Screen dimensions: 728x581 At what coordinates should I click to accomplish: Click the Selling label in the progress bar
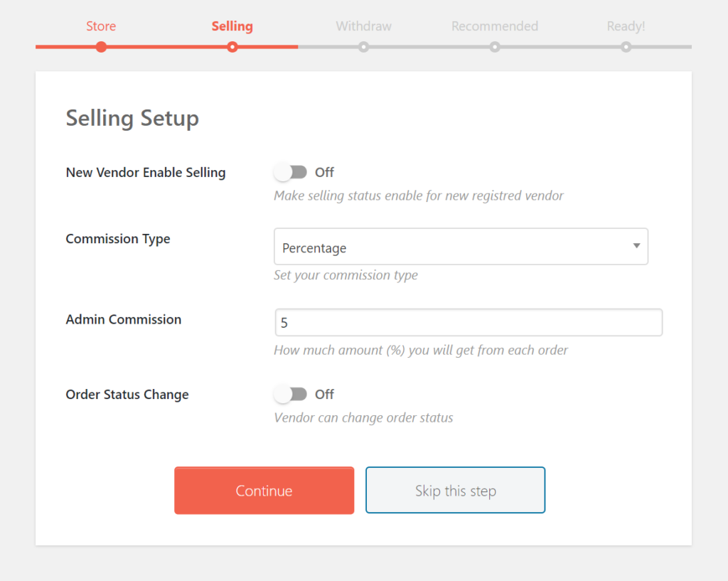[x=232, y=26]
